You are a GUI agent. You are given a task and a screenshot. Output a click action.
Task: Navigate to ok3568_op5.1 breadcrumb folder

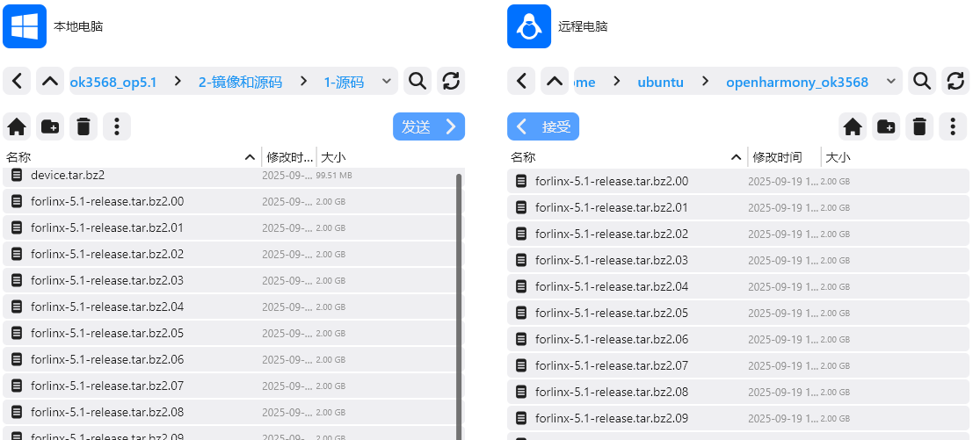pos(113,82)
